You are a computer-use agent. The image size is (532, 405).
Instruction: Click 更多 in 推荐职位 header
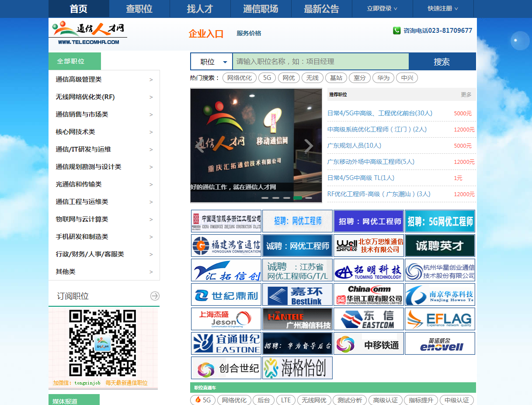point(466,94)
